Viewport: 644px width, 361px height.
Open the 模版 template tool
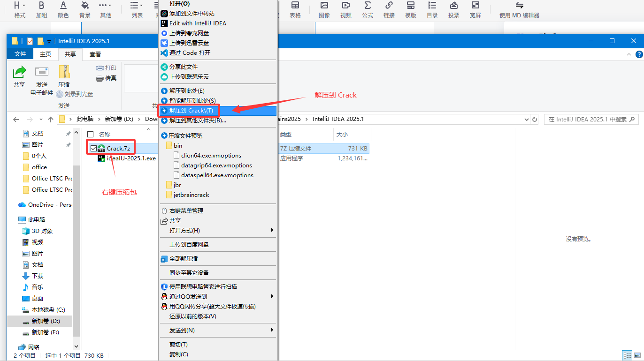(411, 6)
